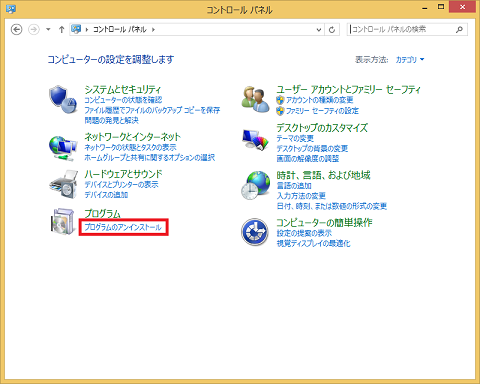Viewport: 480px width, 384px height.
Task: Open ネットワークとインターネット category heading
Action: click(x=132, y=137)
